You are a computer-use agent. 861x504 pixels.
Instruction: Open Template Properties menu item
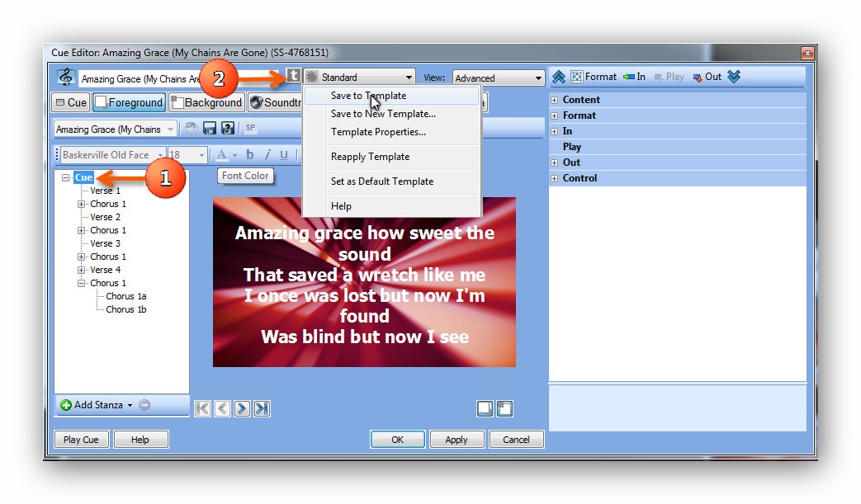coord(391,132)
